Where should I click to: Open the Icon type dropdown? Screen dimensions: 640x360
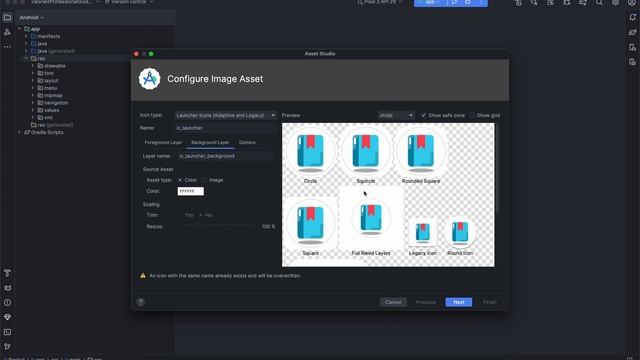coord(225,116)
